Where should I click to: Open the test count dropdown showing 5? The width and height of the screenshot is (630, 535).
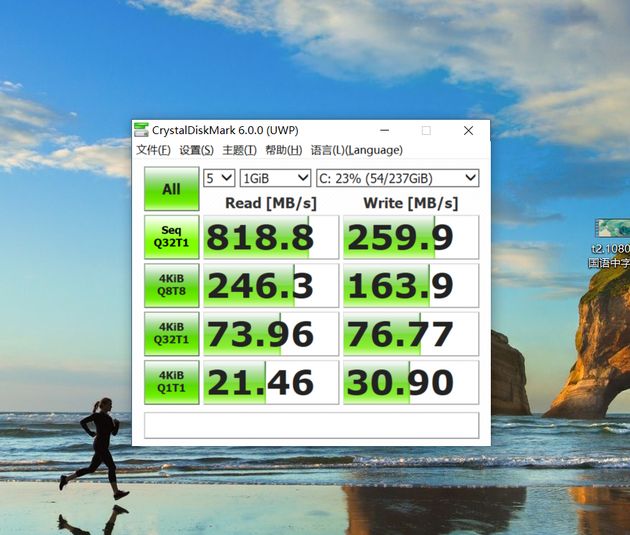pyautogui.click(x=218, y=178)
